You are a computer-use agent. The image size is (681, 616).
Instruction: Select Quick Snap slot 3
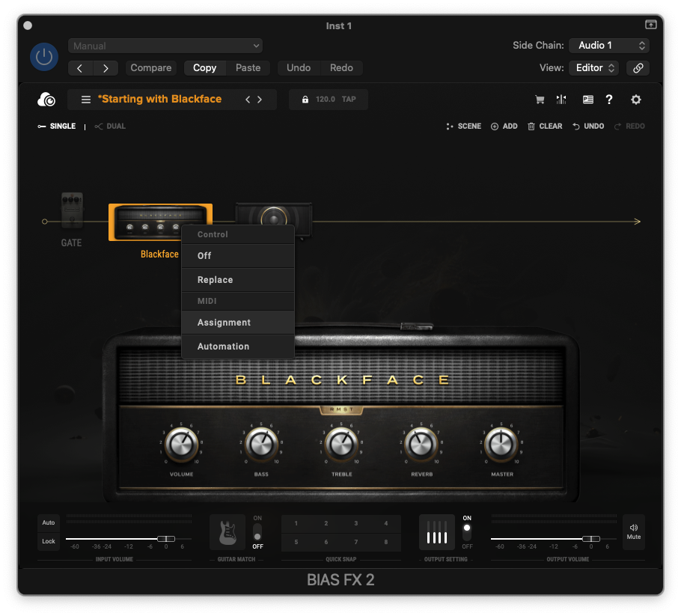(x=356, y=523)
